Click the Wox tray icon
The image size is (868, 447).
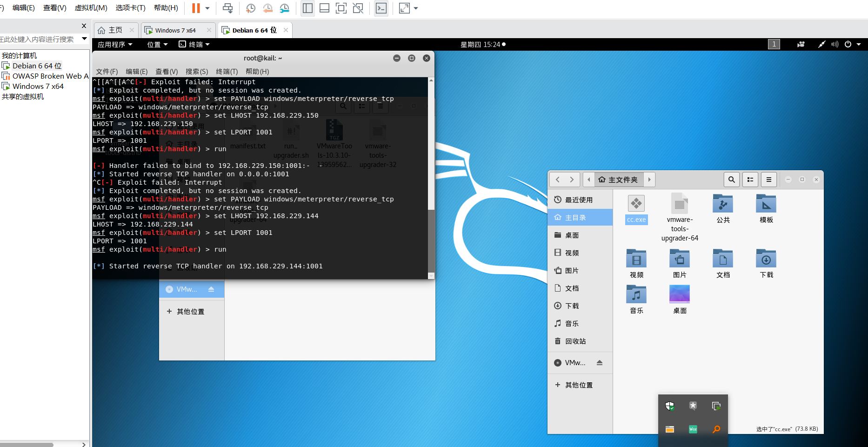[x=693, y=429]
